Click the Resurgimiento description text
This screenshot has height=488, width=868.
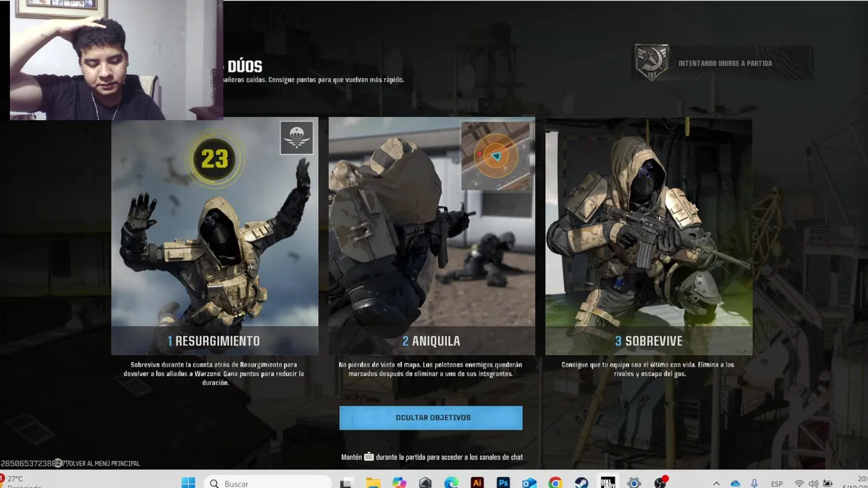[x=215, y=373]
